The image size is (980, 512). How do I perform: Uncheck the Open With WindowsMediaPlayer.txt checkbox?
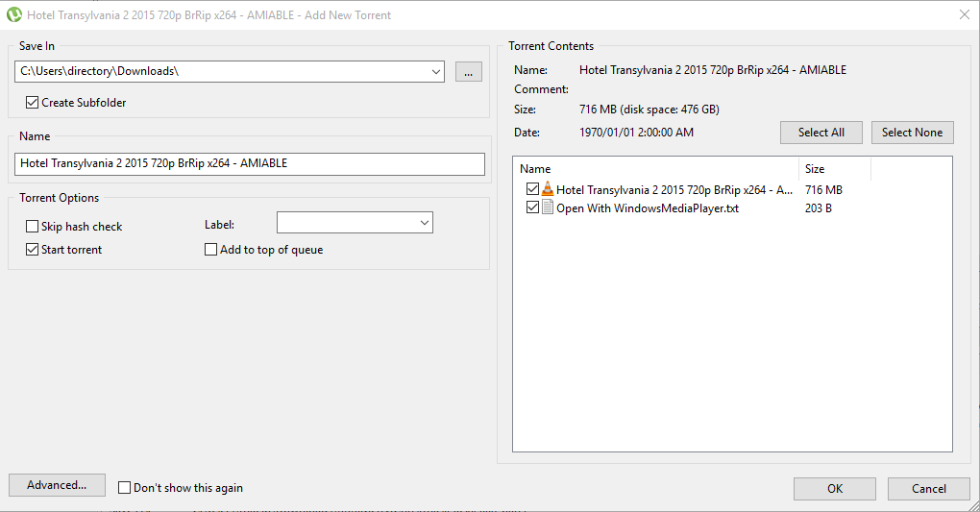click(532, 207)
